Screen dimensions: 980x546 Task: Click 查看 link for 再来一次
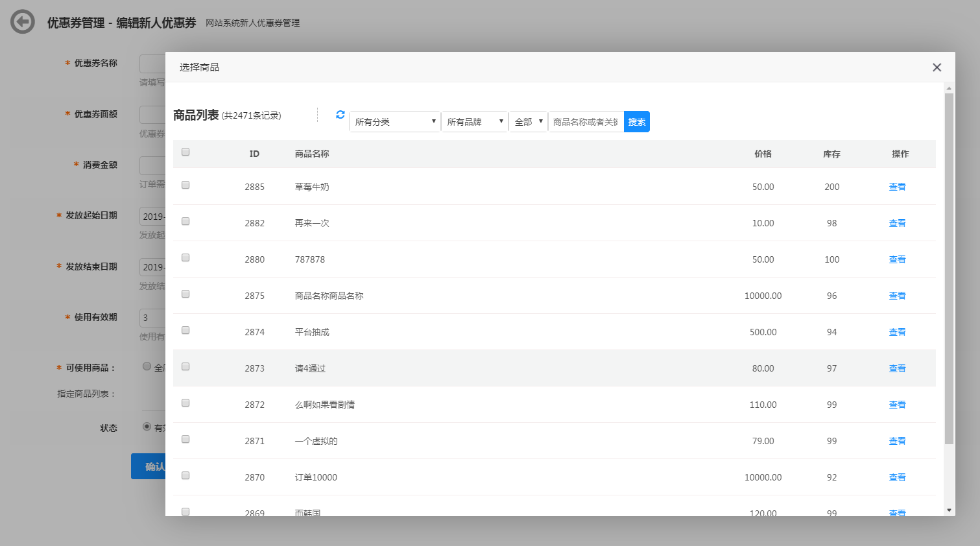(897, 223)
